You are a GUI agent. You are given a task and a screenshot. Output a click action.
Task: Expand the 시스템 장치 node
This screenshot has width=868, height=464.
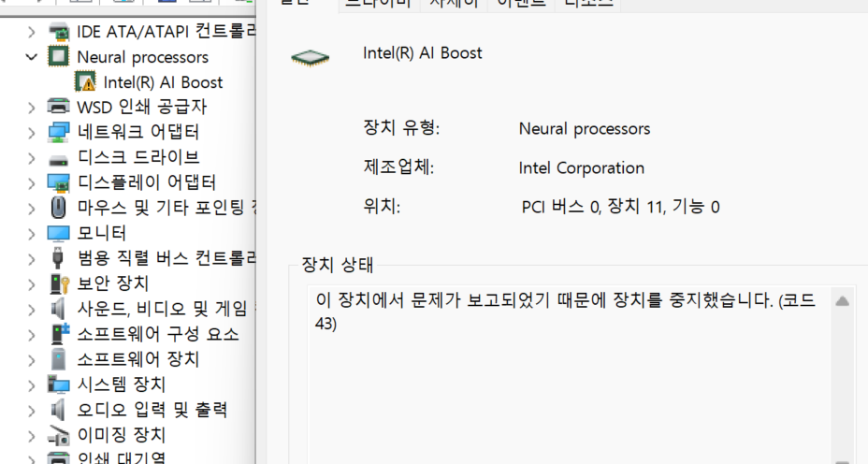(32, 384)
